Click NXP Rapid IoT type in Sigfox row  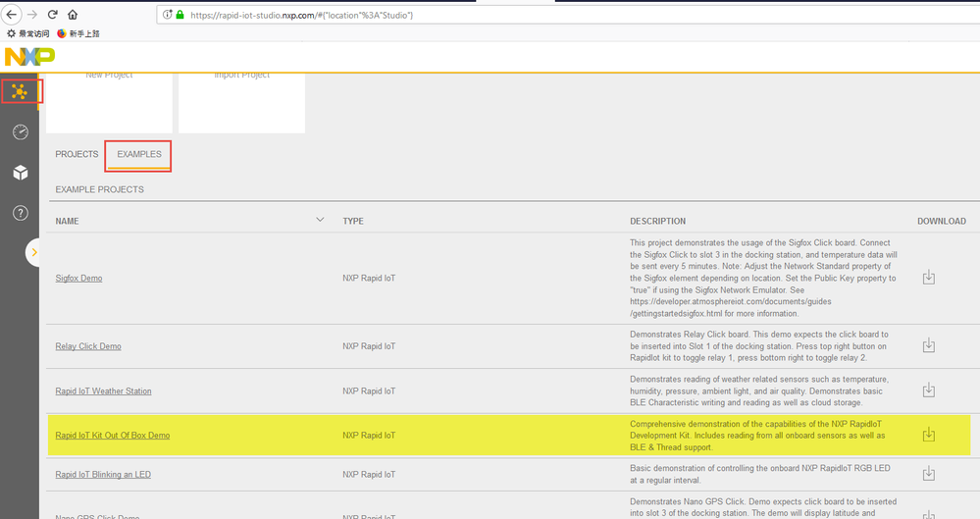(369, 279)
